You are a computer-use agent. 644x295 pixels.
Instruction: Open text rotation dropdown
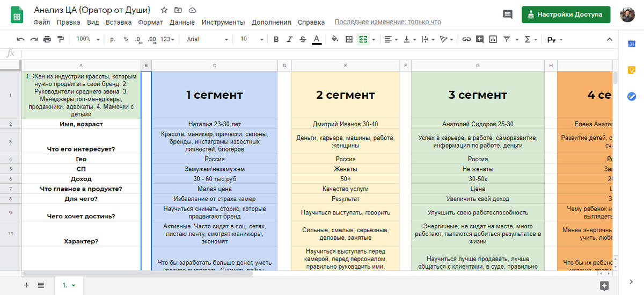pyautogui.click(x=446, y=39)
